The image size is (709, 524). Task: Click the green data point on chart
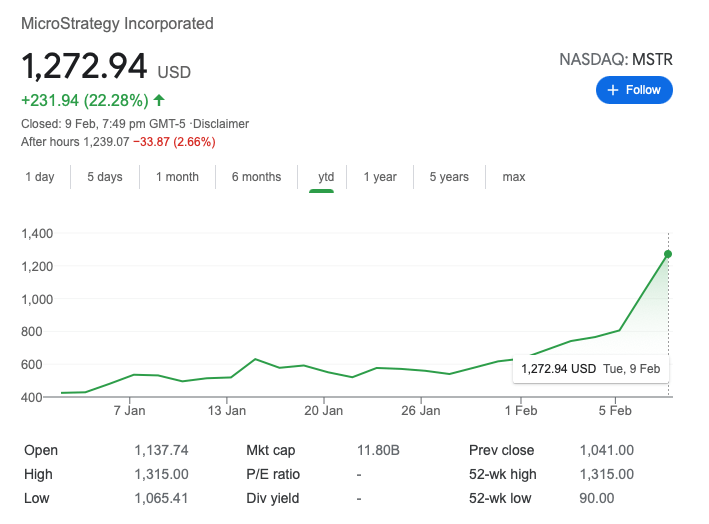[668, 254]
